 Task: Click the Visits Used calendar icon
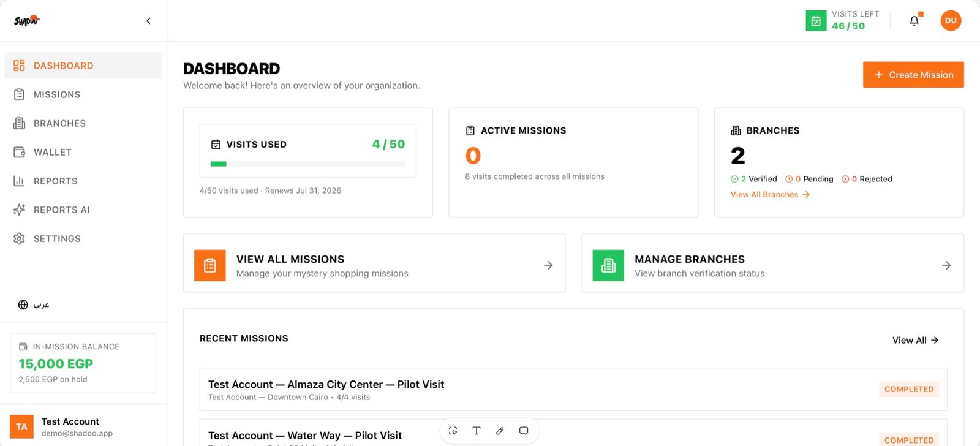[216, 145]
